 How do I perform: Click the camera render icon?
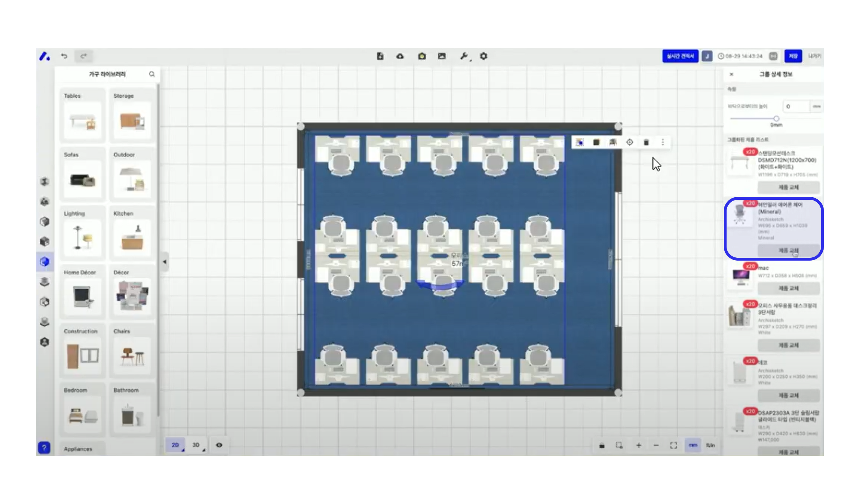422,56
